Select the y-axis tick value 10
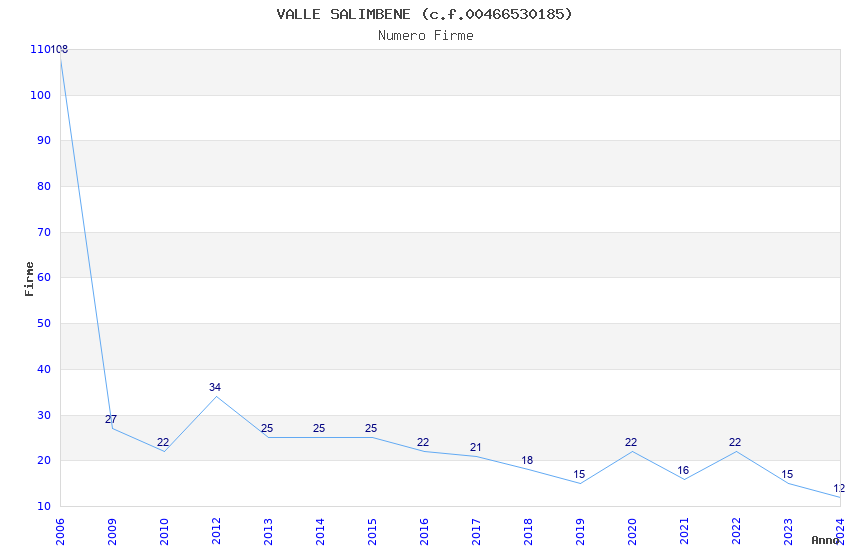 44,507
